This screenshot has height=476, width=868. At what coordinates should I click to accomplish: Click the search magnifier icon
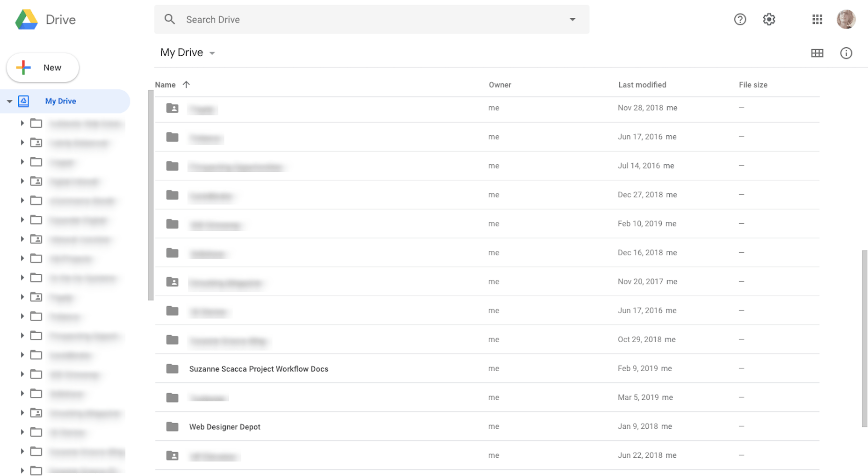point(170,19)
